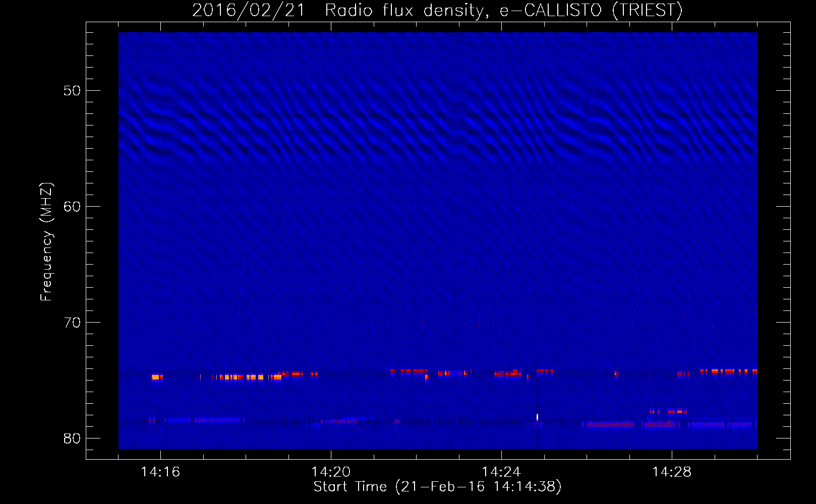
Task: Click the 14:24 time tick label
Action: [501, 472]
